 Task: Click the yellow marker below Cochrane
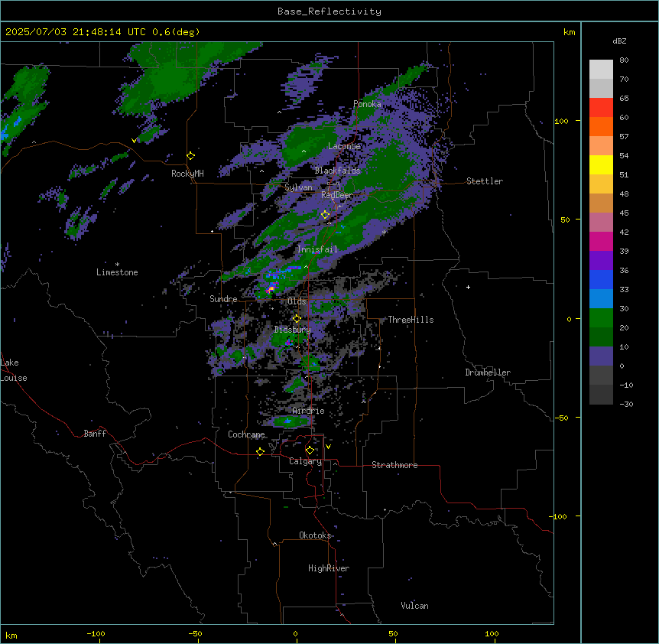pyautogui.click(x=260, y=451)
